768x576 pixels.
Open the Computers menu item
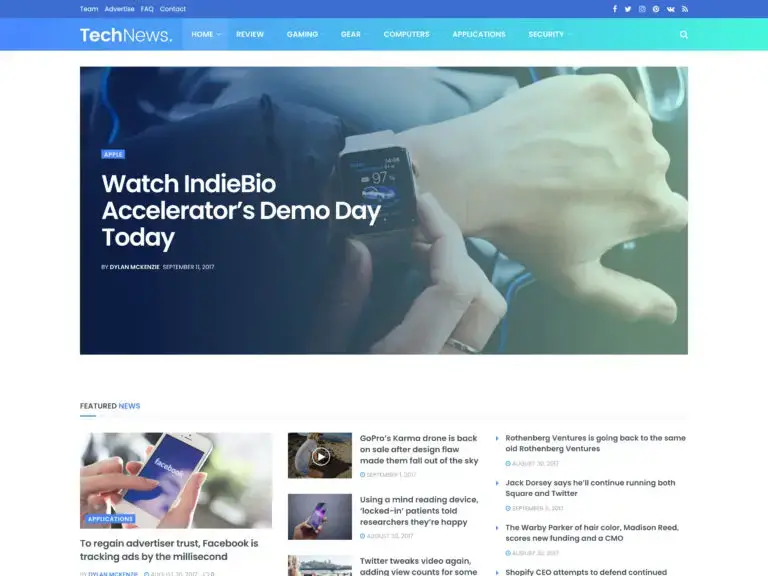point(407,34)
